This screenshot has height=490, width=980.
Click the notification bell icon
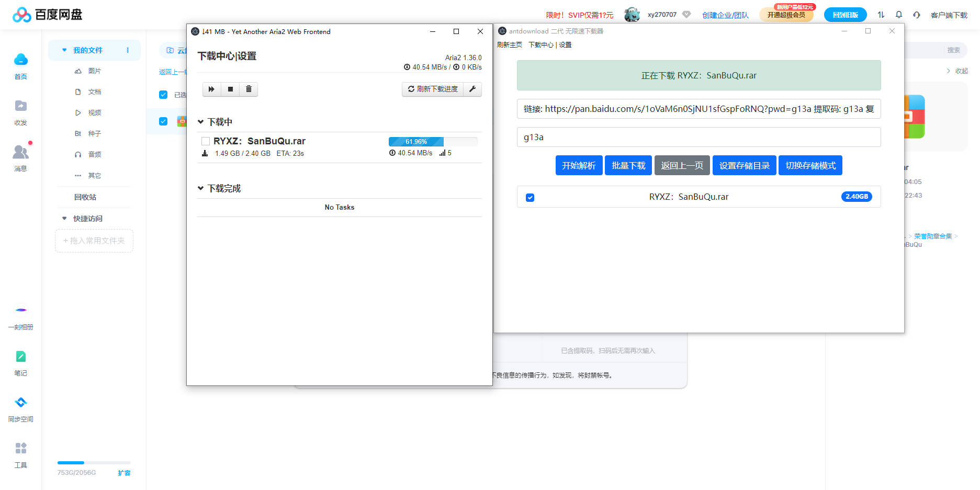899,15
